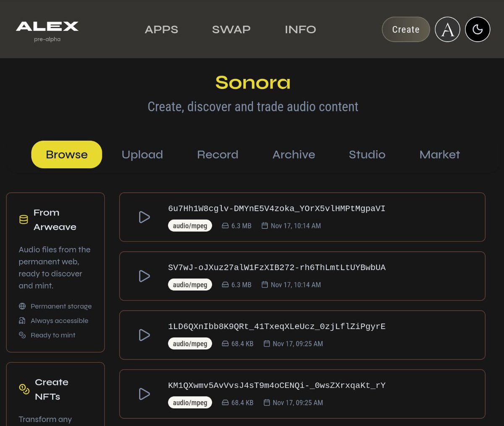
Task: Click file size icon in SV7wJ track row
Action: tap(225, 285)
